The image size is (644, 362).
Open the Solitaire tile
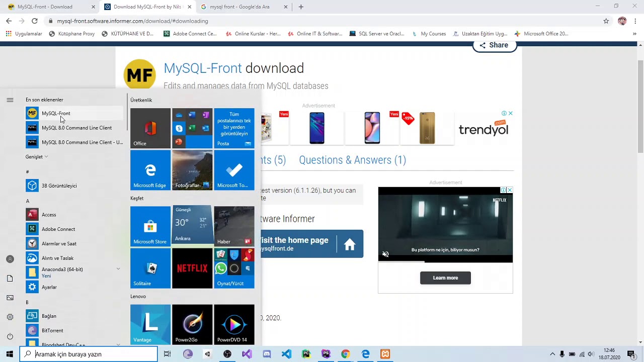pyautogui.click(x=150, y=268)
